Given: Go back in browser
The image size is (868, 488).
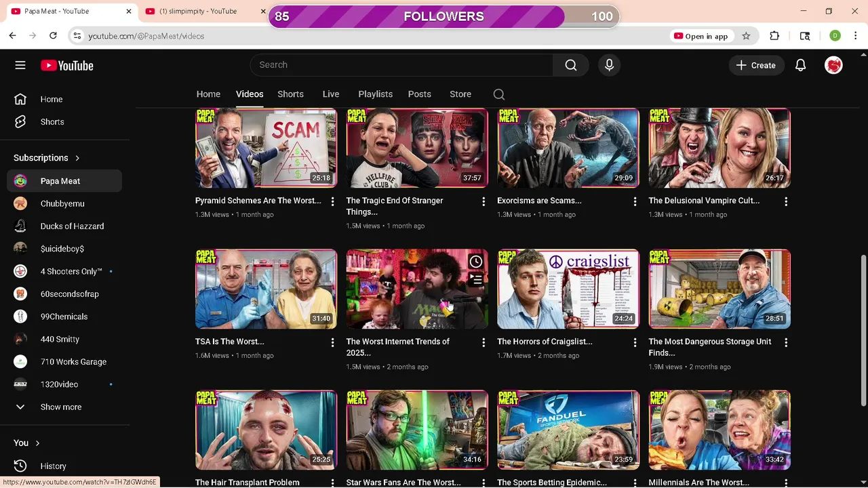Looking at the screenshot, I should point(12,35).
